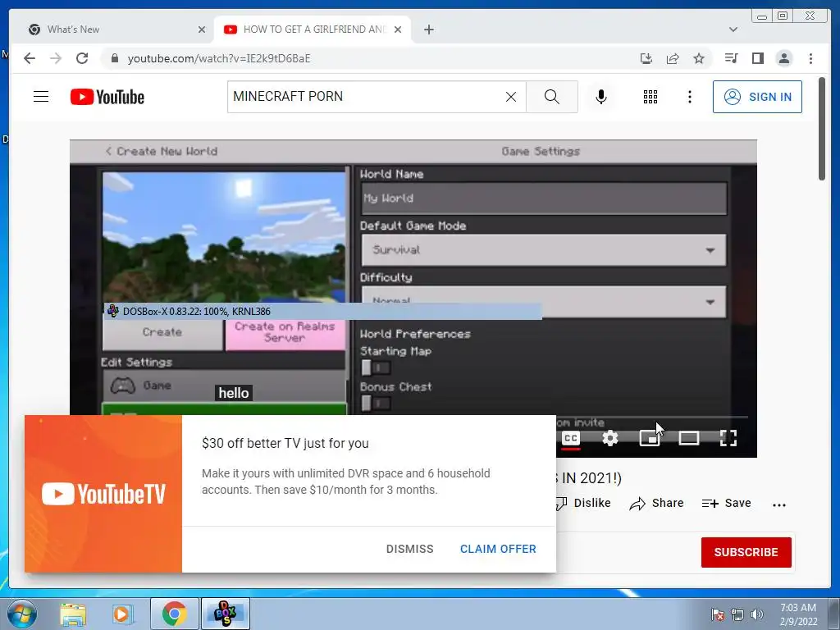Open Chrome tab search dropdown

[733, 30]
